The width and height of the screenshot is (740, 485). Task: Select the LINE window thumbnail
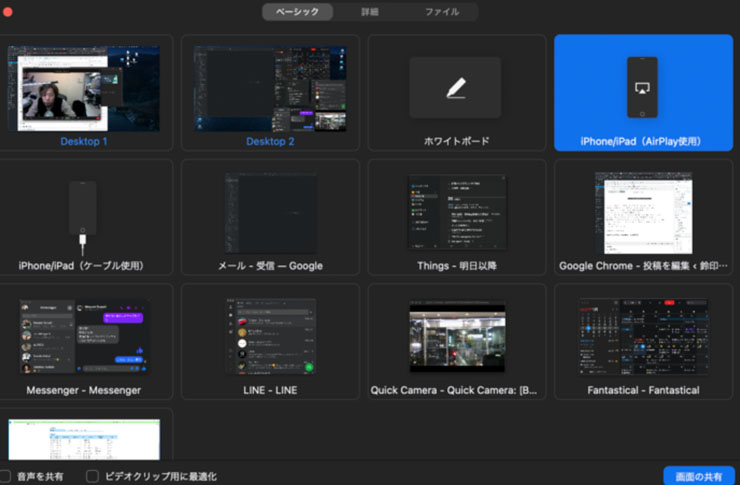click(x=270, y=336)
